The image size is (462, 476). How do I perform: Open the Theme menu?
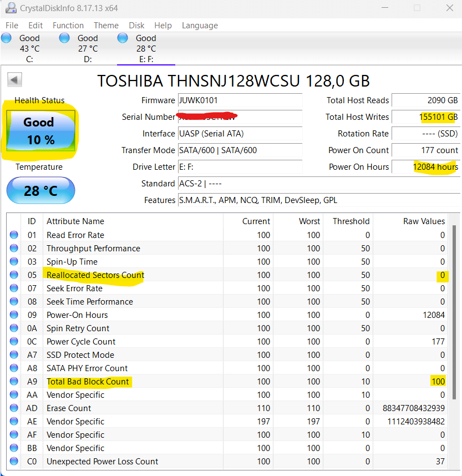pos(105,26)
